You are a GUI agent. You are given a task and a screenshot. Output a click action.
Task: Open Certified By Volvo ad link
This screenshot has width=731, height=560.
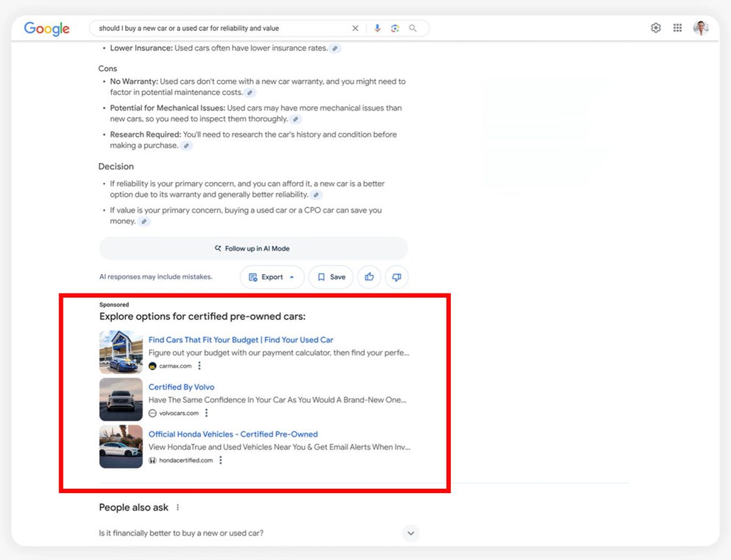click(182, 387)
